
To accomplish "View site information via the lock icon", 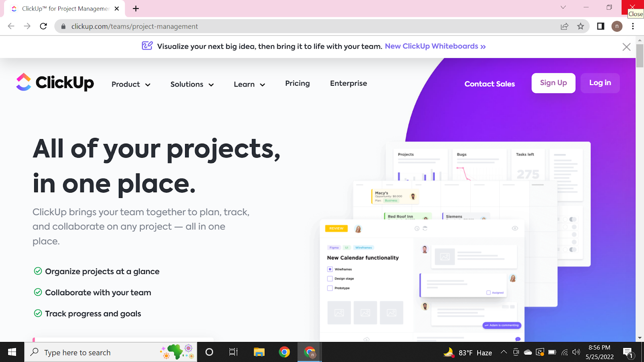I will click(63, 27).
